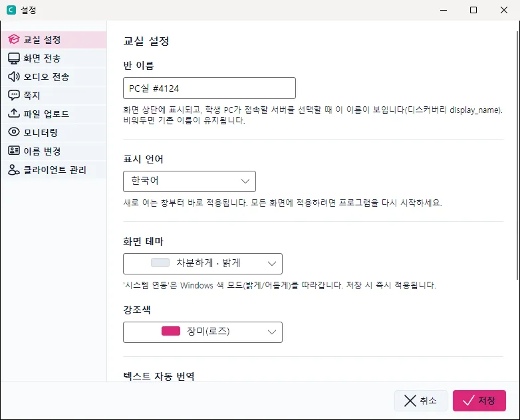The height and width of the screenshot is (420, 520).
Task: Click the light gray theme color swatch
Action: point(160,262)
